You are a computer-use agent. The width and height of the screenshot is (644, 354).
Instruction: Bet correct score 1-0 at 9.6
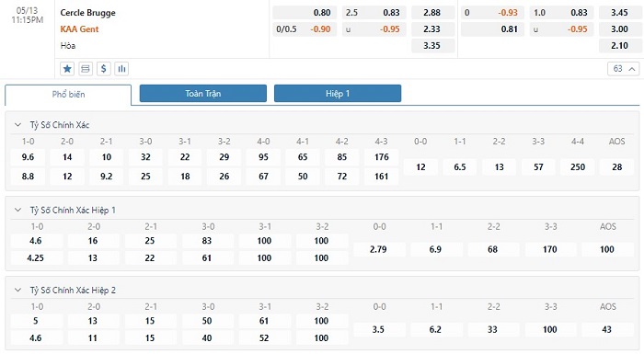coord(28,157)
